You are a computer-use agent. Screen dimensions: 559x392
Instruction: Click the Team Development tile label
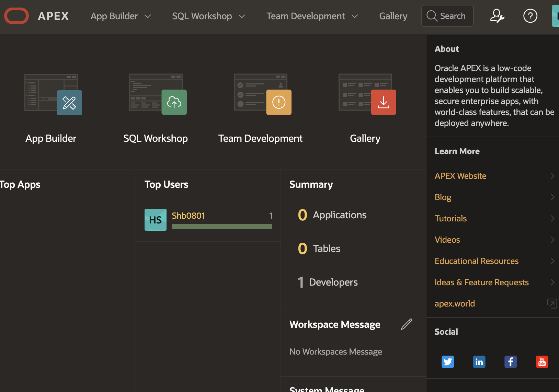click(260, 138)
